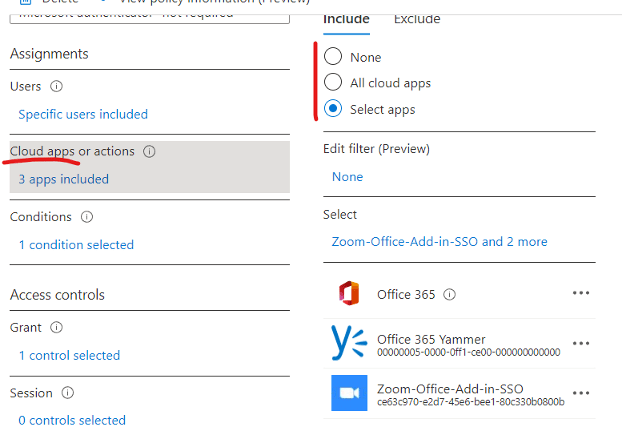622x438 pixels.
Task: Switch to the Include tab
Action: point(346,19)
